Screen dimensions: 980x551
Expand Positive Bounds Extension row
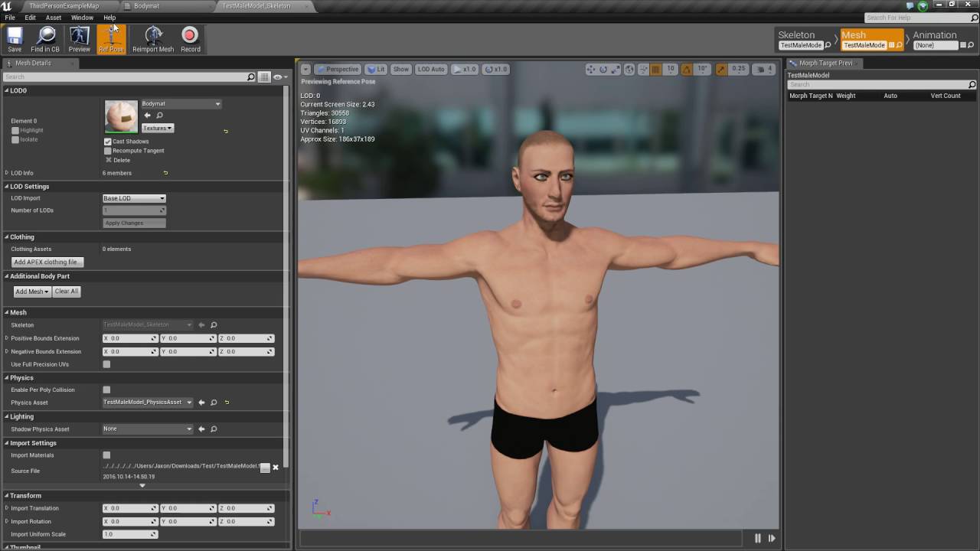[7, 338]
